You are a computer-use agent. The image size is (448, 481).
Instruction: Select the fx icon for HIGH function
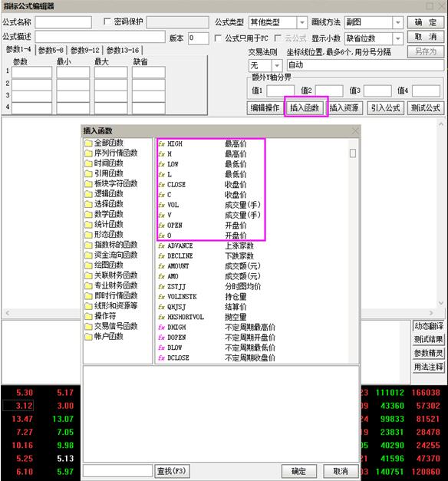[x=162, y=144]
